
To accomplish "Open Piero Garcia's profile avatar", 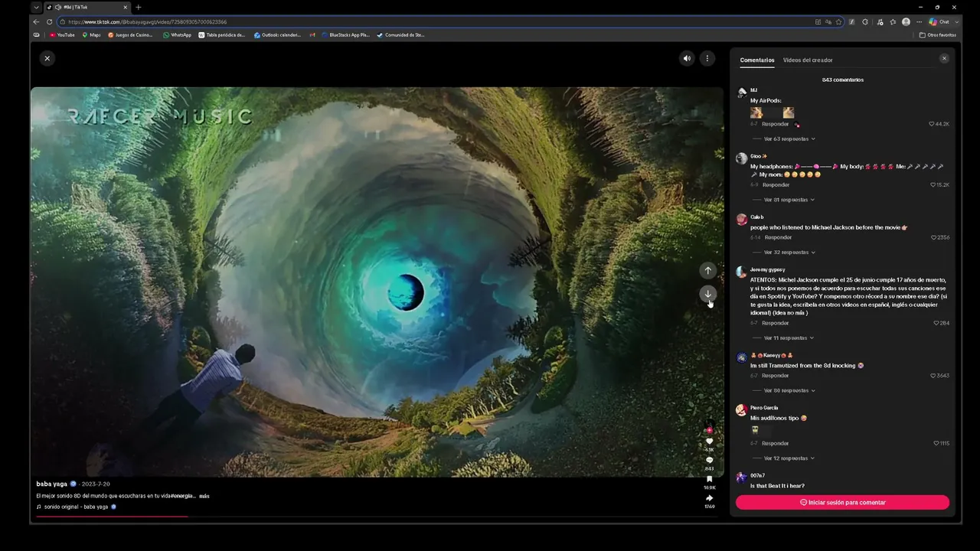I will (741, 410).
